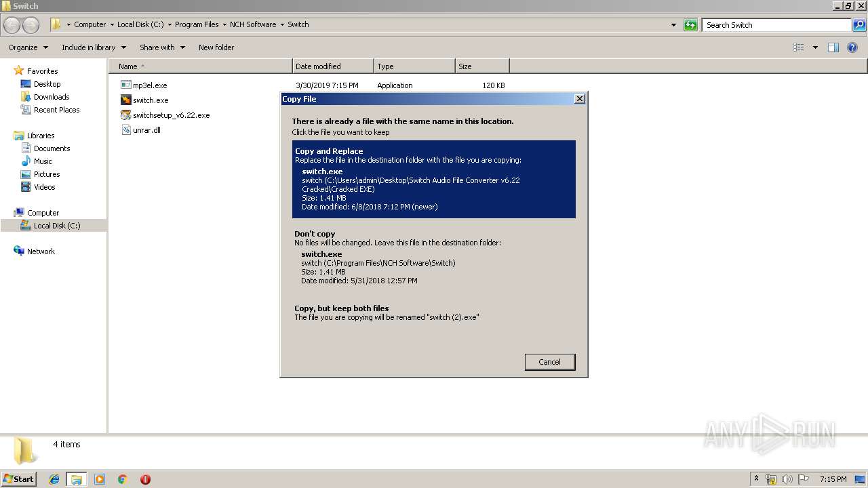Click the New folder button
The image size is (868, 488).
(216, 47)
